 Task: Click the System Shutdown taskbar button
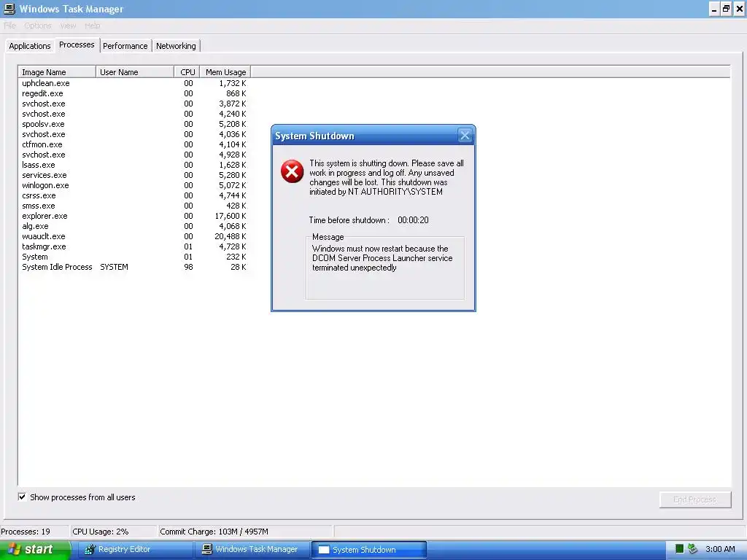point(368,550)
